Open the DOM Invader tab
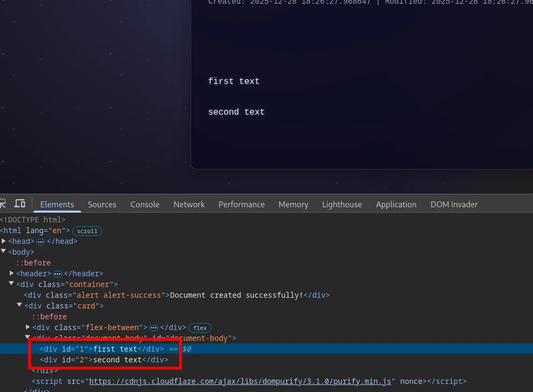The height and width of the screenshot is (392, 533). (x=454, y=205)
